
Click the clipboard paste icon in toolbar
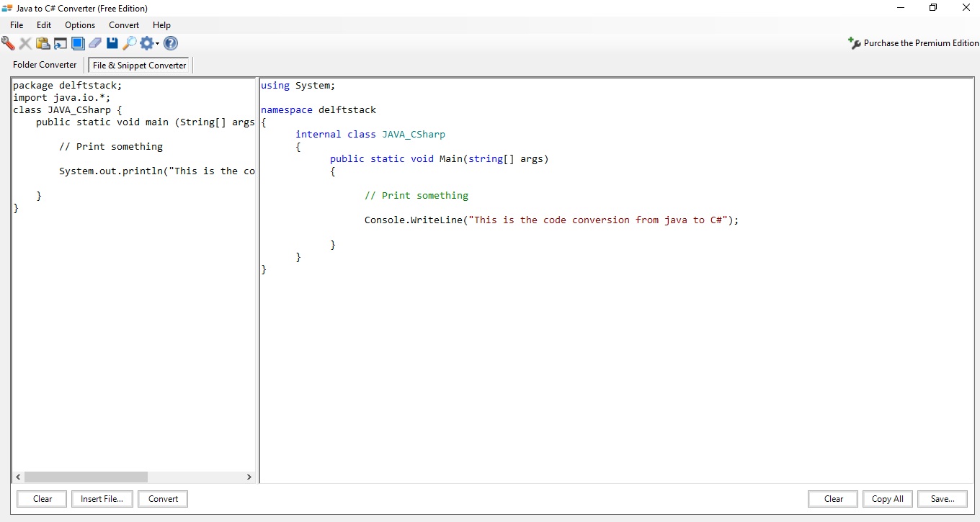pyautogui.click(x=43, y=43)
